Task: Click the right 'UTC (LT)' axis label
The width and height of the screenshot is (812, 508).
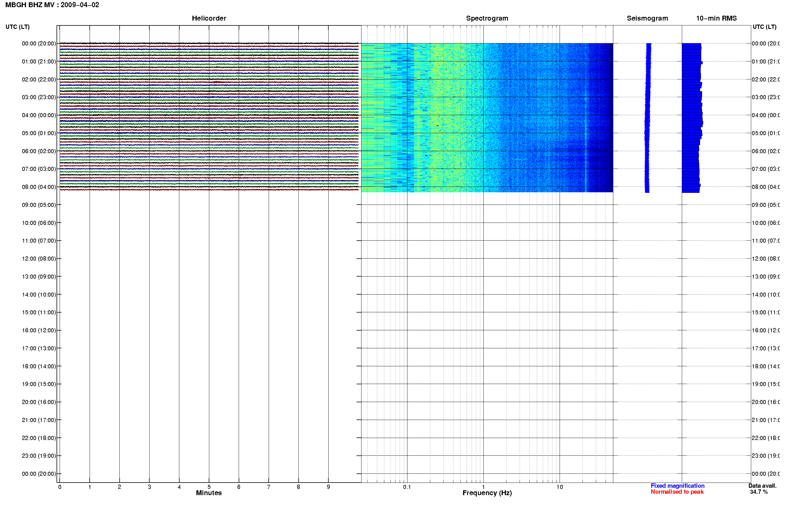Action: point(764,27)
